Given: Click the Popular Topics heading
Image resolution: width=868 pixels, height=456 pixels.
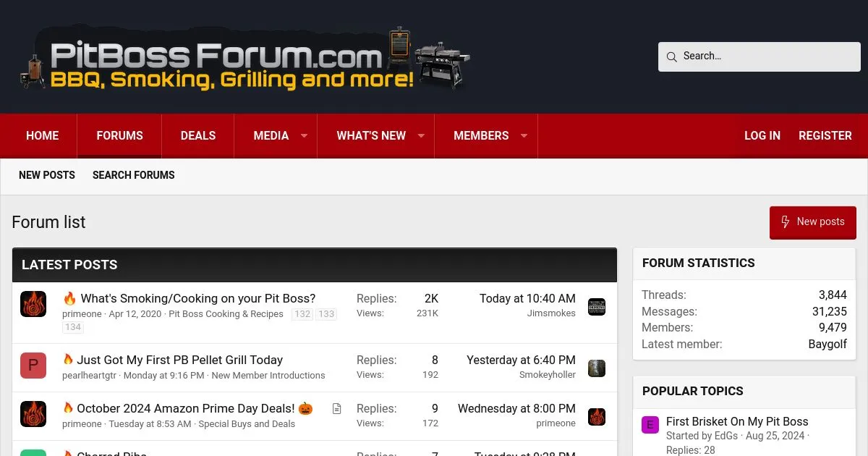Looking at the screenshot, I should pyautogui.click(x=693, y=392).
